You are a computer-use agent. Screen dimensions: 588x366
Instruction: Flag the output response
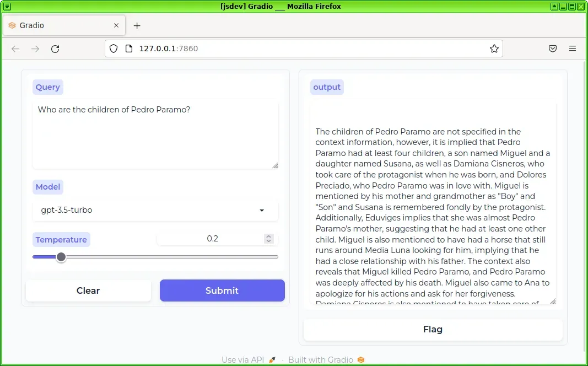coord(433,329)
